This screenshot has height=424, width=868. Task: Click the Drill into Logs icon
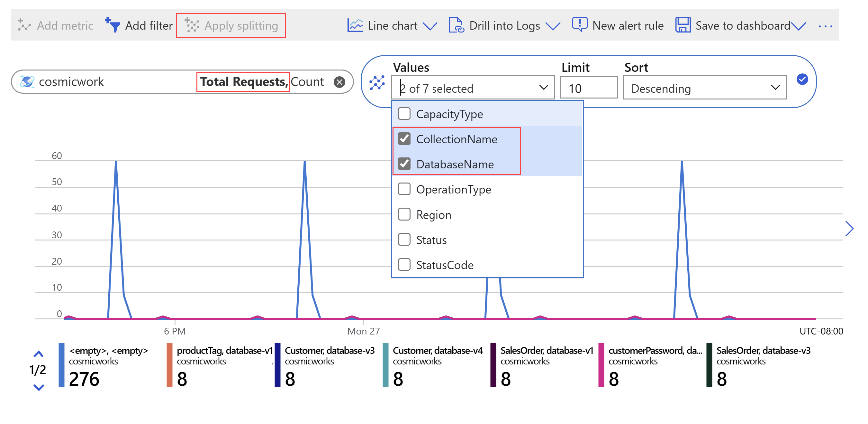pyautogui.click(x=456, y=25)
